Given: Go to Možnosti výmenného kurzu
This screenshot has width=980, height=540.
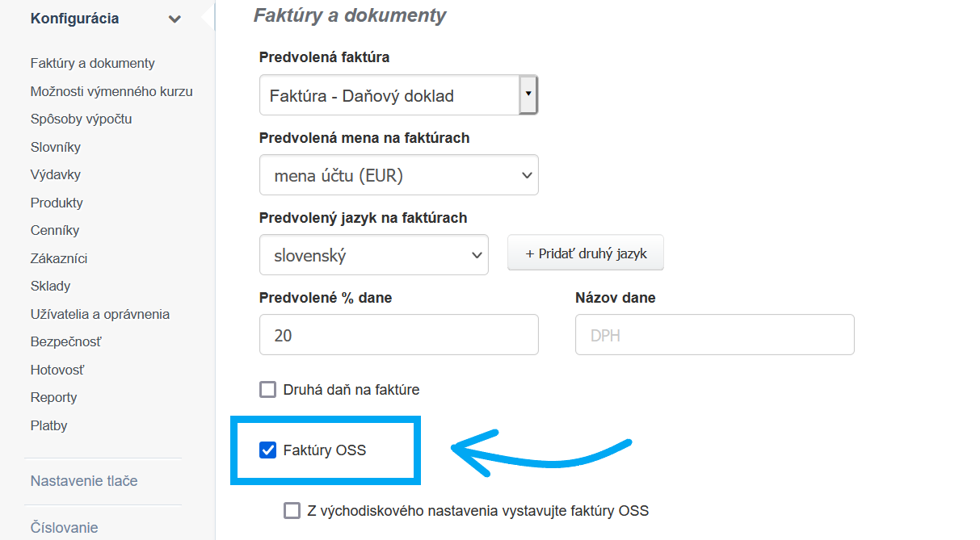Looking at the screenshot, I should [x=111, y=91].
